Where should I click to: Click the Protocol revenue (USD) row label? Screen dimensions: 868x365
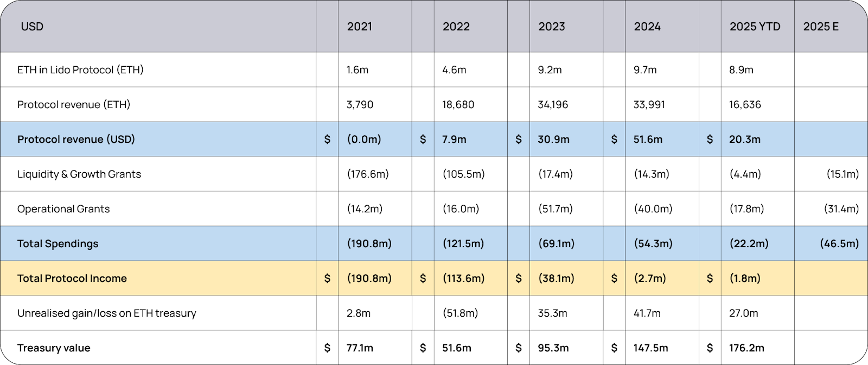click(76, 139)
